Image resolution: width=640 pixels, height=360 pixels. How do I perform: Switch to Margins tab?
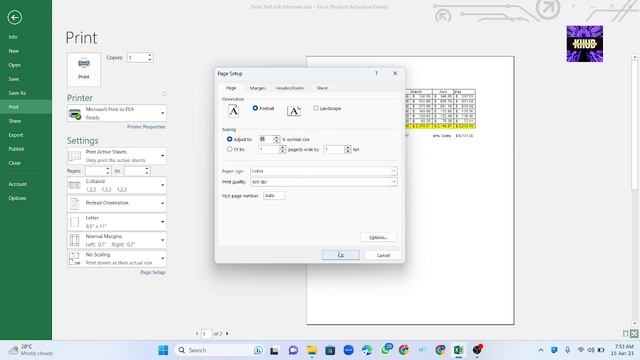point(258,88)
